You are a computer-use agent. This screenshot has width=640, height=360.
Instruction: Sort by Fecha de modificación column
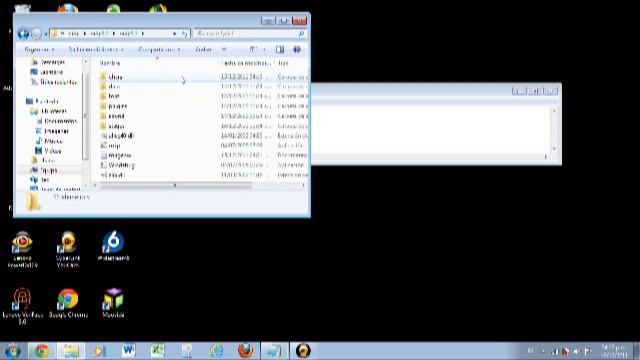coord(247,63)
